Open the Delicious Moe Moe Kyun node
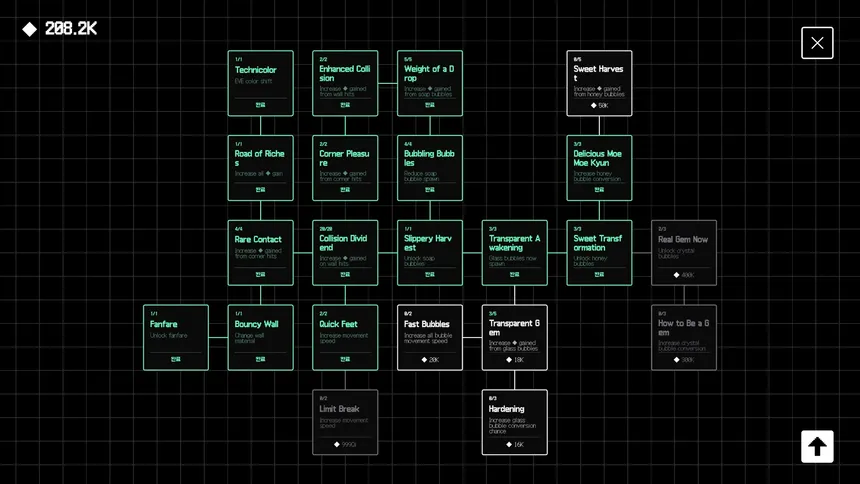The image size is (860, 484). (x=599, y=168)
